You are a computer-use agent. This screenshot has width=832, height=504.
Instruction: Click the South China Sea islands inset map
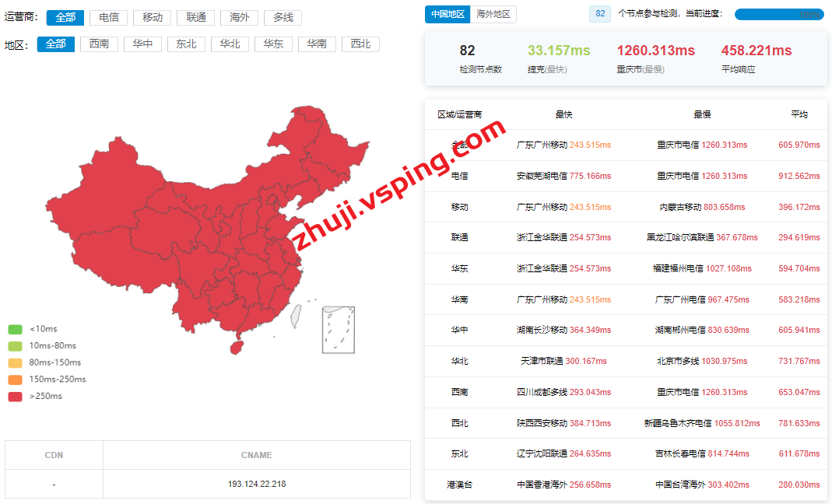[x=339, y=330]
